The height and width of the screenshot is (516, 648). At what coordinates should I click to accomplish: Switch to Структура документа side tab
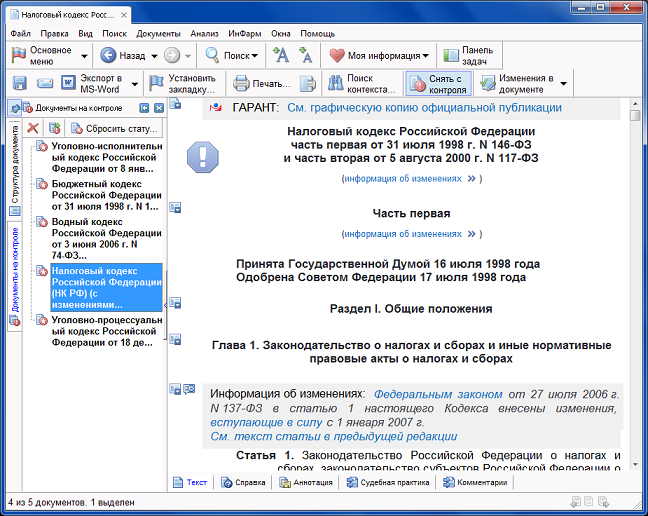tap(15, 165)
